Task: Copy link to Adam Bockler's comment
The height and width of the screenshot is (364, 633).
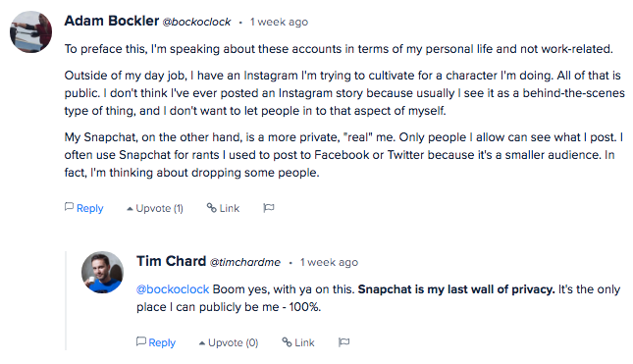Action: pyautogui.click(x=223, y=208)
